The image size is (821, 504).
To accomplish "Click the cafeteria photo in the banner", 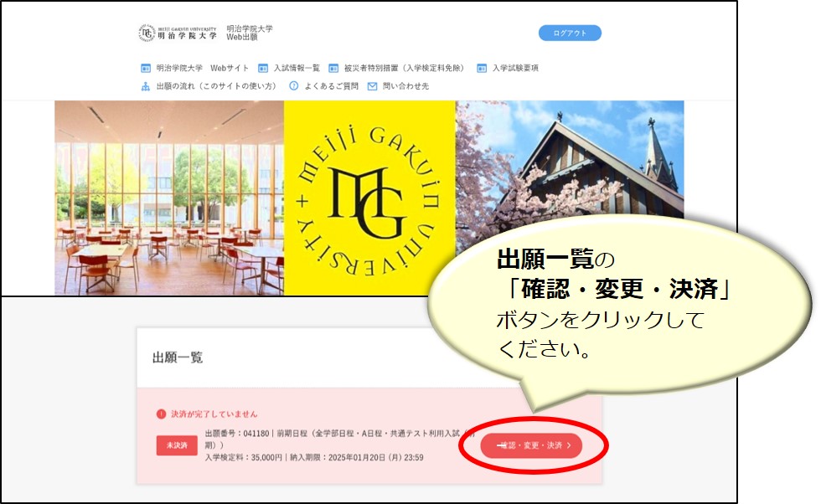I will point(169,198).
